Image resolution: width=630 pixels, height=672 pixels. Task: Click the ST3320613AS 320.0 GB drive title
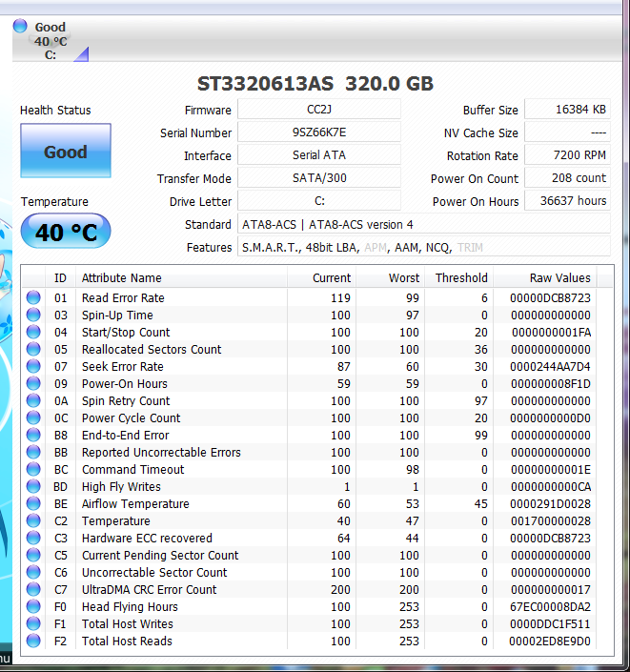pos(315,84)
